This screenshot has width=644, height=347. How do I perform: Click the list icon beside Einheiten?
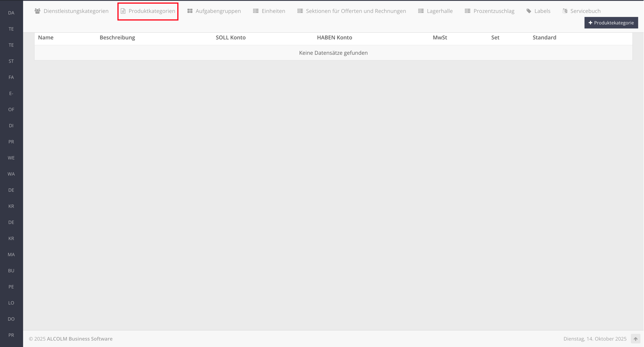(x=256, y=11)
